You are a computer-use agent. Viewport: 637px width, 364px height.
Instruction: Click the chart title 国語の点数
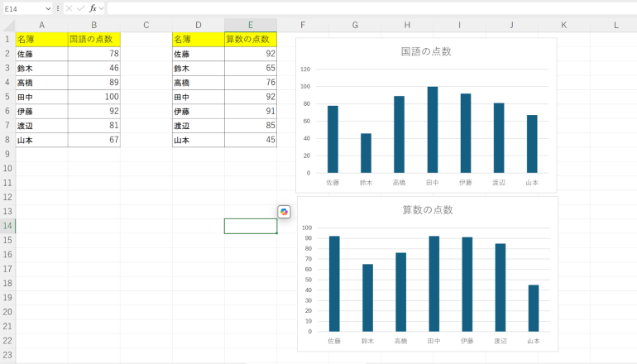pos(426,51)
